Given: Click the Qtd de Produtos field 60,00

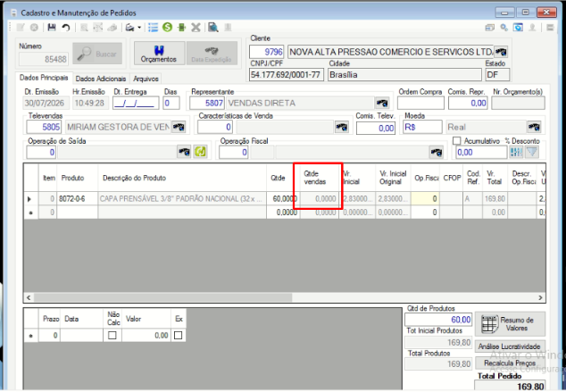Looking at the screenshot, I should click(x=438, y=320).
